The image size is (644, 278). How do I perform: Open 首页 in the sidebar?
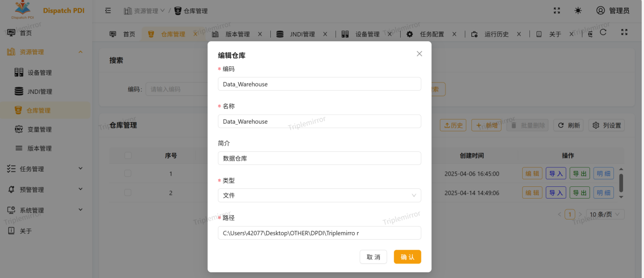[x=25, y=33]
